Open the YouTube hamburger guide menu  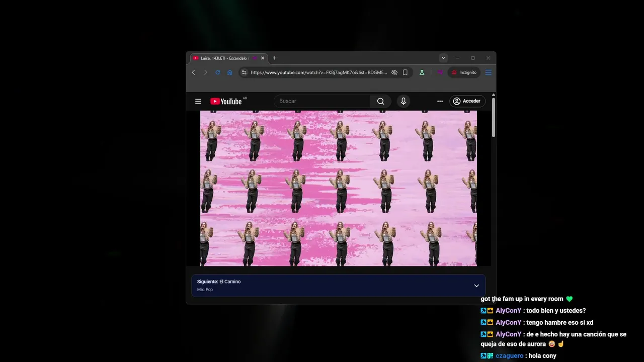198,101
